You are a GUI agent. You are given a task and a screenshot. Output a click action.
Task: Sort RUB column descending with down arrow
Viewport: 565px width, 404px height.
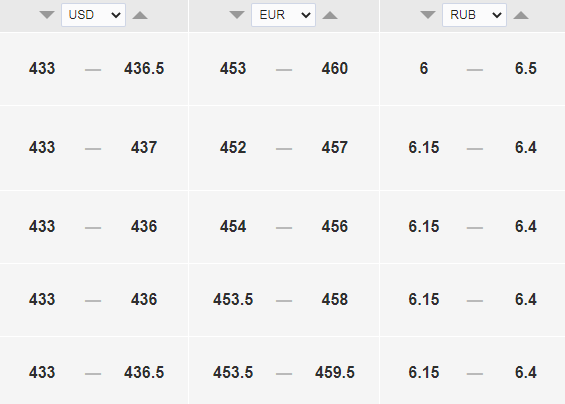(428, 15)
